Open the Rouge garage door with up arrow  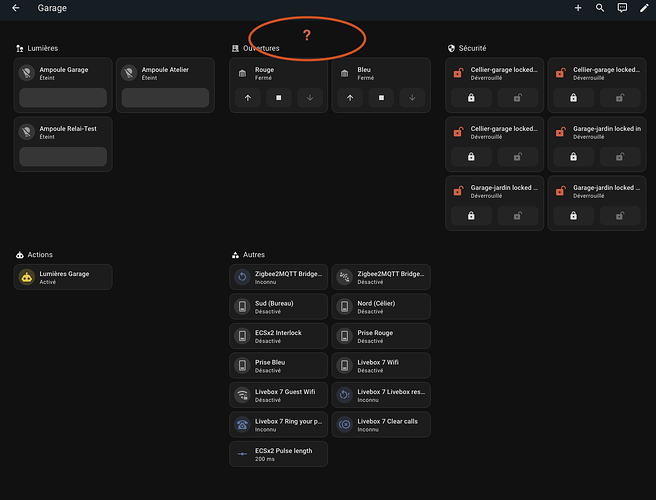click(247, 98)
